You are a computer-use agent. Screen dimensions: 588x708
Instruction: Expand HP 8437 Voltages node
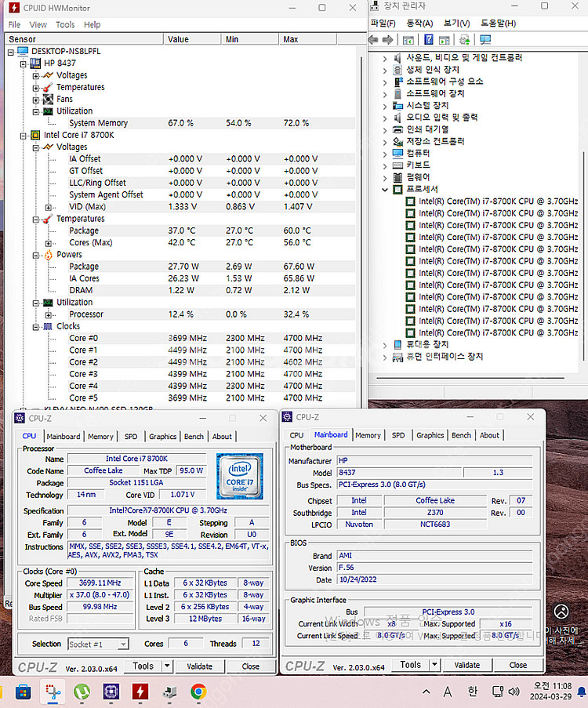pyautogui.click(x=36, y=76)
